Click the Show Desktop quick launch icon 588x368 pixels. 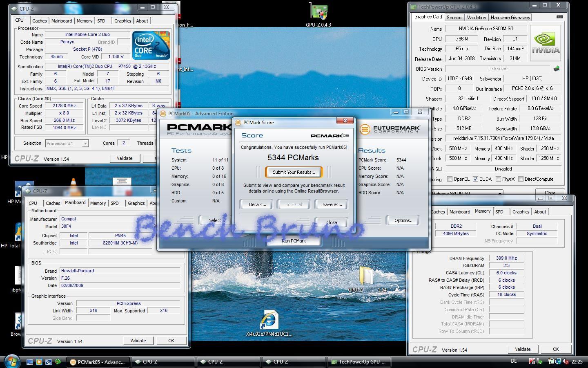coord(29,362)
